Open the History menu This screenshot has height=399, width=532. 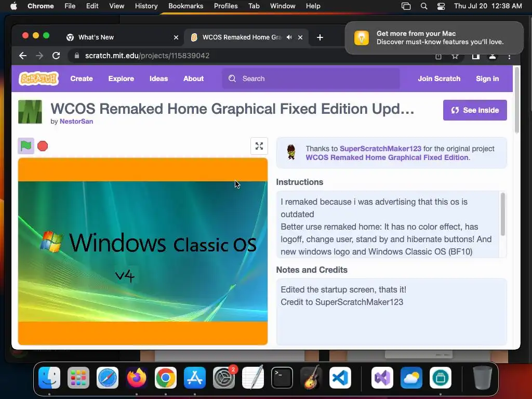(146, 6)
